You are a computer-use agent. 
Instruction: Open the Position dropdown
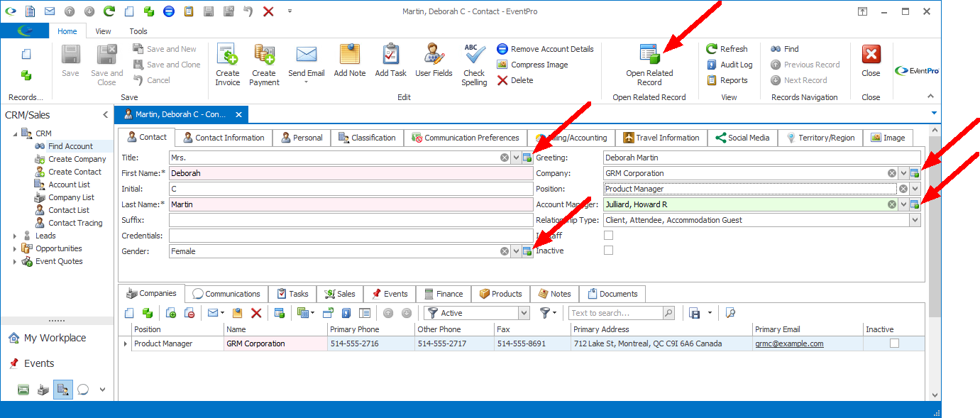click(915, 189)
